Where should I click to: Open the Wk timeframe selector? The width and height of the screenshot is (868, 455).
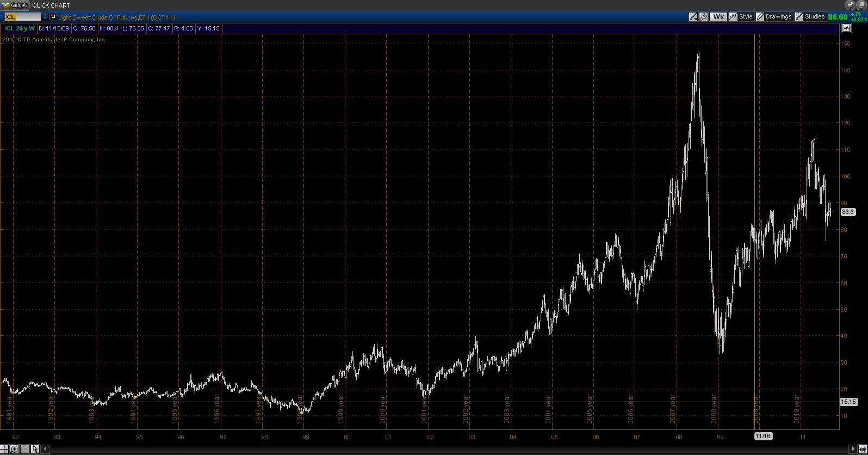tap(718, 17)
